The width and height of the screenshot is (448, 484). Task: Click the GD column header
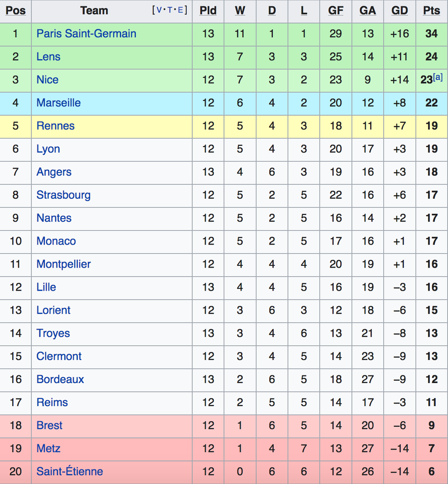400,10
